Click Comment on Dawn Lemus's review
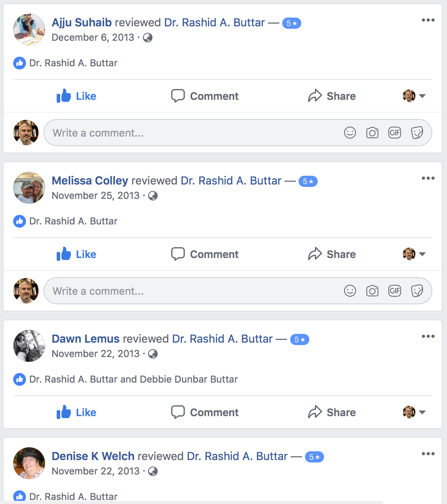Viewport: 447px width, 504px height. 205,412
